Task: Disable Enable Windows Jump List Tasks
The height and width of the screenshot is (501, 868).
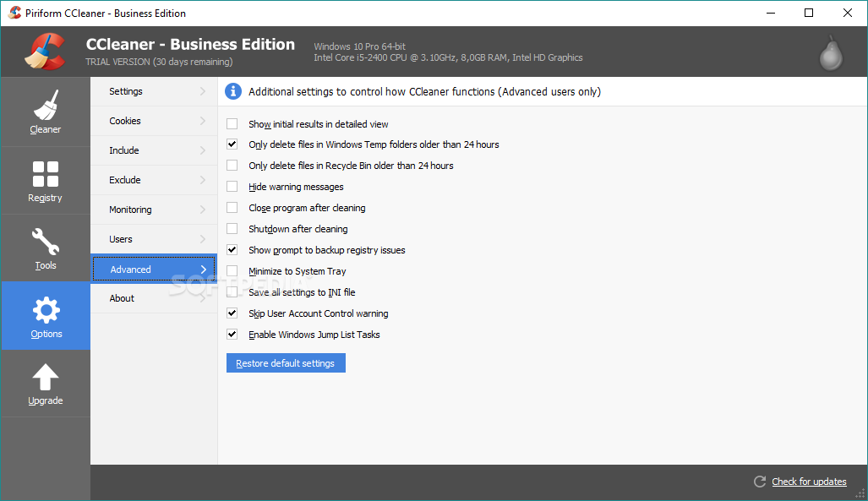Action: [232, 335]
